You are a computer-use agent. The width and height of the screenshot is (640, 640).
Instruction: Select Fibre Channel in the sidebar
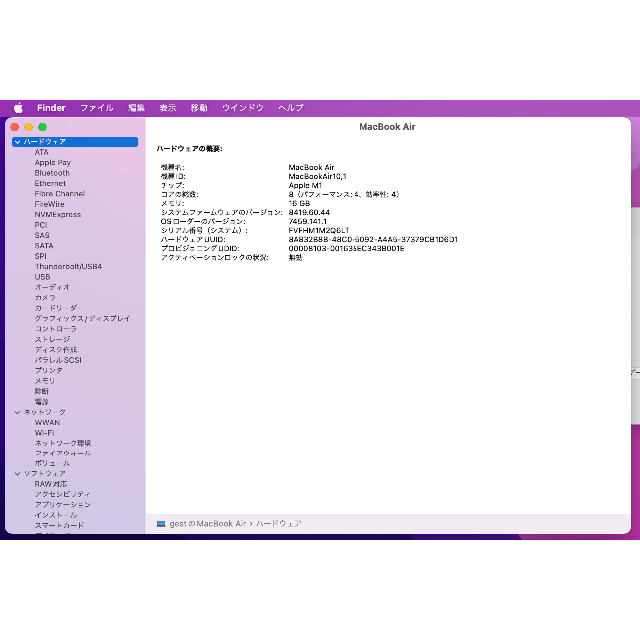click(x=60, y=194)
